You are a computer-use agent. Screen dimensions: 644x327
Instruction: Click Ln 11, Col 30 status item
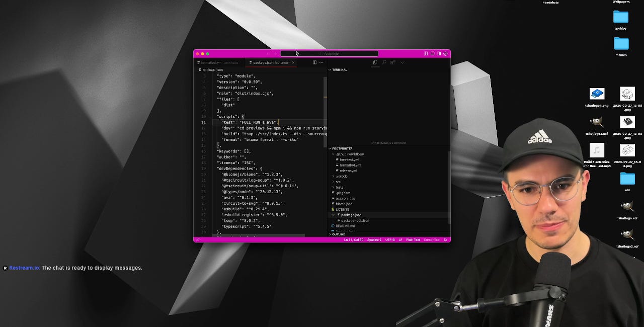pos(354,239)
